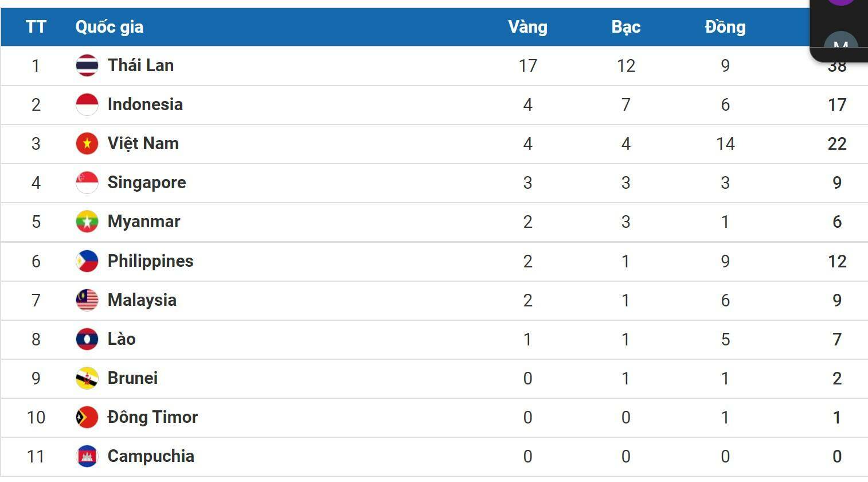Viewport: 868px width, 482px height.
Task: Click the Campuchia flag icon
Action: tap(87, 456)
